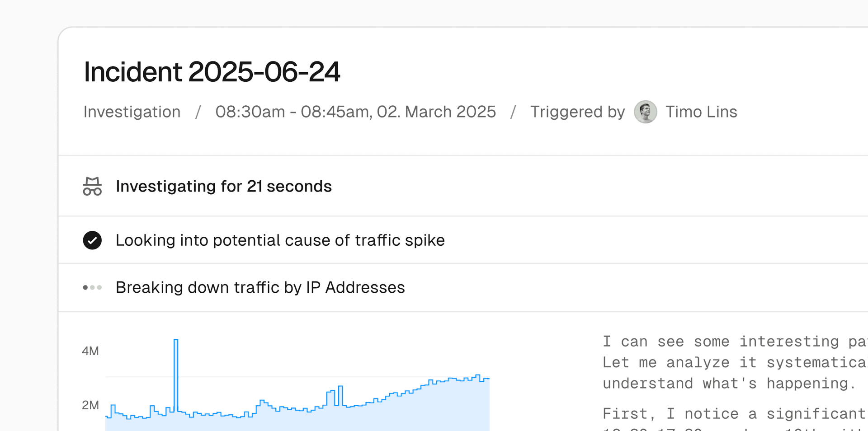
Task: Open the Investigation breadcrumb link
Action: 132,112
